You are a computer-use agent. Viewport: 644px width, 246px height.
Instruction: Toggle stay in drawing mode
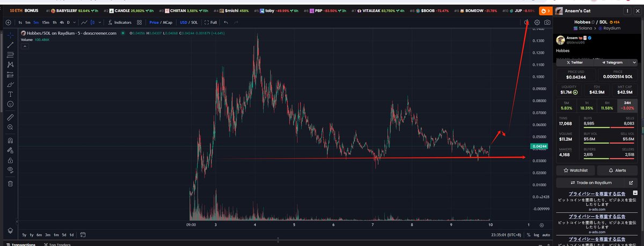pos(10,150)
